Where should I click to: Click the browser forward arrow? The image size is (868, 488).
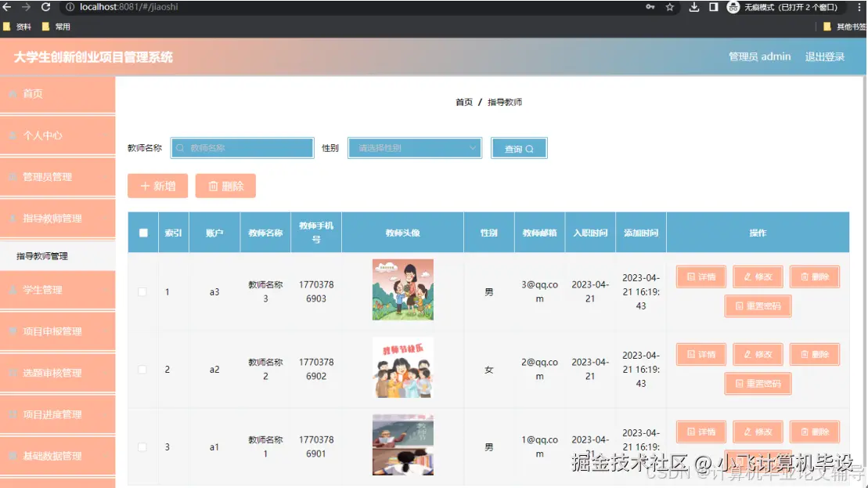26,7
